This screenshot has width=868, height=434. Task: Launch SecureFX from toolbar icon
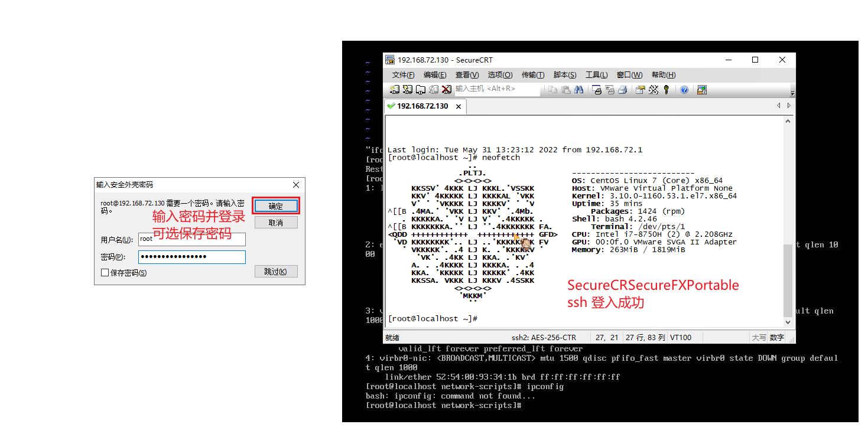pyautogui.click(x=702, y=89)
